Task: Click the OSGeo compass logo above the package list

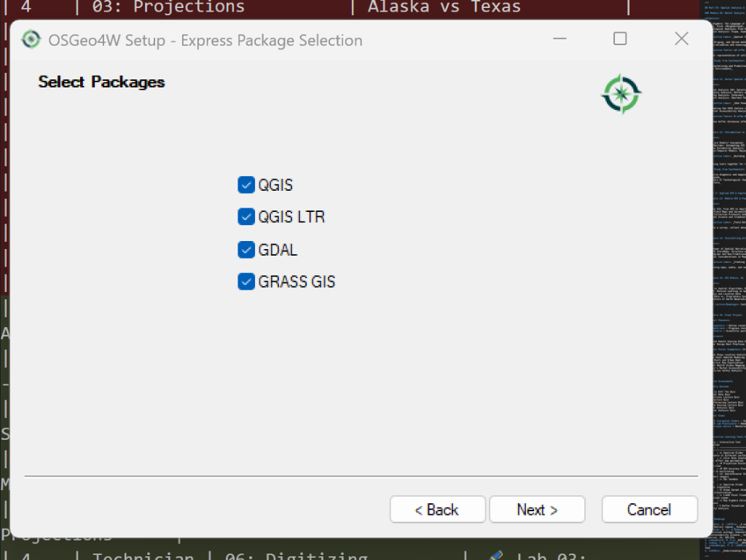Action: pos(621,93)
